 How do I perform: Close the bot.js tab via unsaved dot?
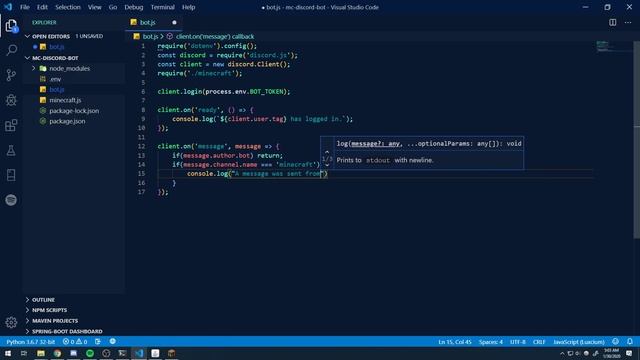pyautogui.click(x=174, y=22)
